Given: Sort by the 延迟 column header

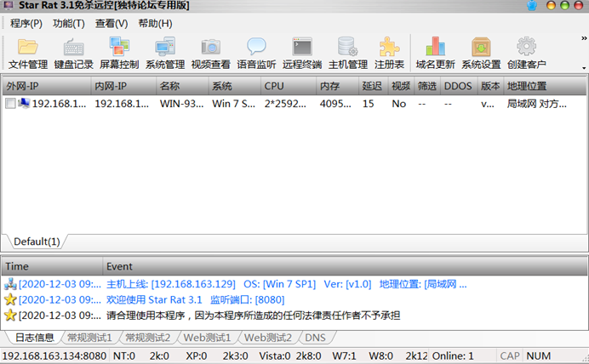Looking at the screenshot, I should 373,86.
